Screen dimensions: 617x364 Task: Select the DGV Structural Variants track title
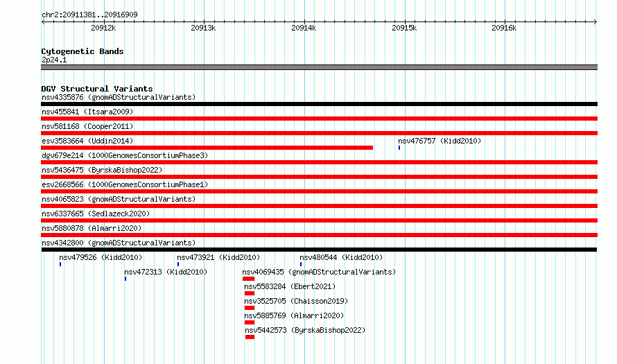[x=97, y=89]
